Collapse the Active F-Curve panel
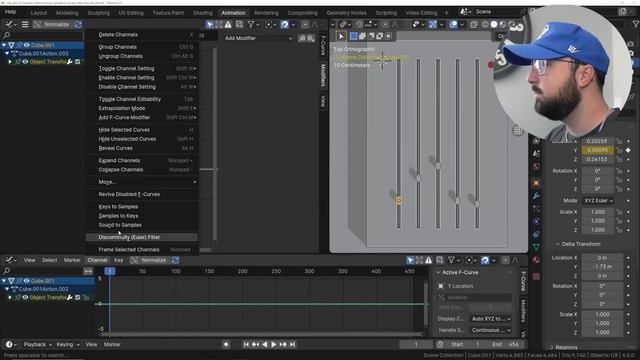Screen dimensions: 640x360 point(438,272)
